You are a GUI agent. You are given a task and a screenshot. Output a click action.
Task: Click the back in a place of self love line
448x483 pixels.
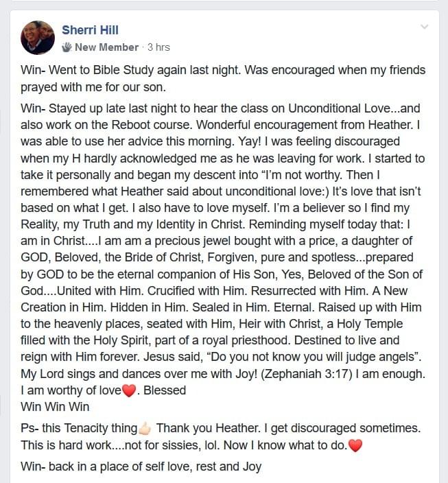141,467
